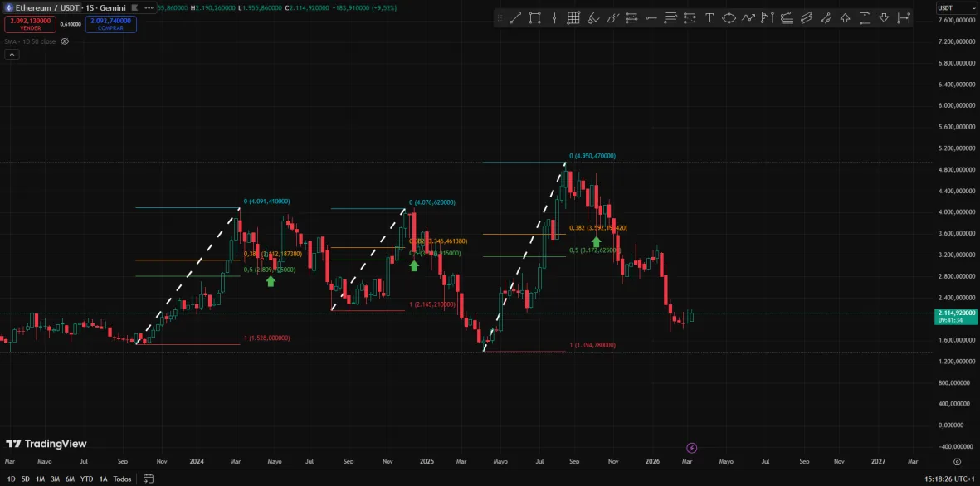Open the Ethereum / USDT symbol search
Viewport: 980px width, 486px height.
[x=43, y=8]
